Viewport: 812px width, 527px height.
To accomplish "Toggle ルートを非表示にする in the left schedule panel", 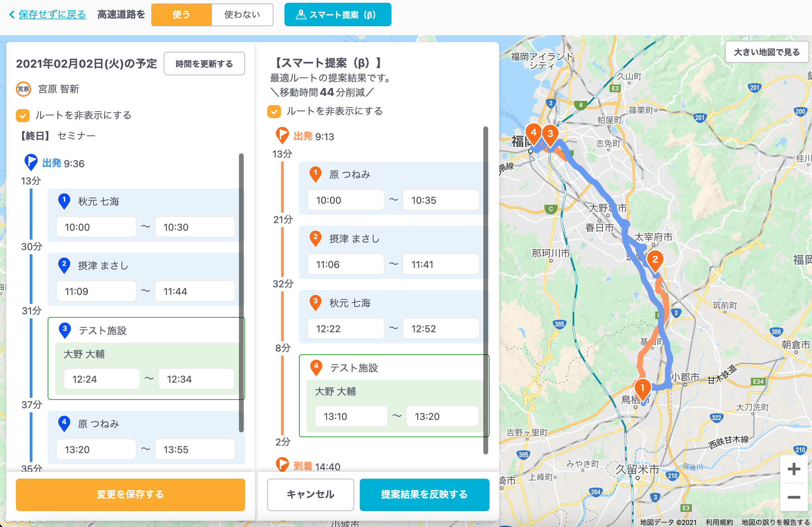I will (x=22, y=115).
